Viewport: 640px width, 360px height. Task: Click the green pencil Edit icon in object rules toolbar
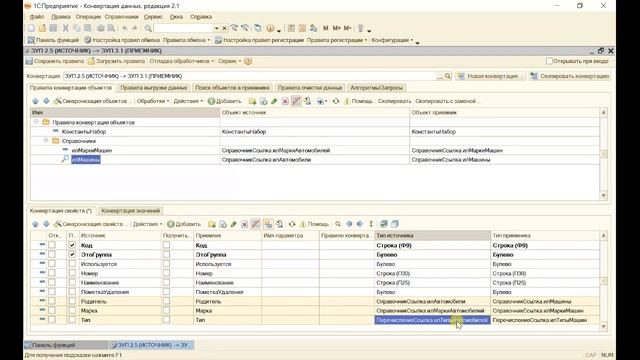[x=274, y=101]
